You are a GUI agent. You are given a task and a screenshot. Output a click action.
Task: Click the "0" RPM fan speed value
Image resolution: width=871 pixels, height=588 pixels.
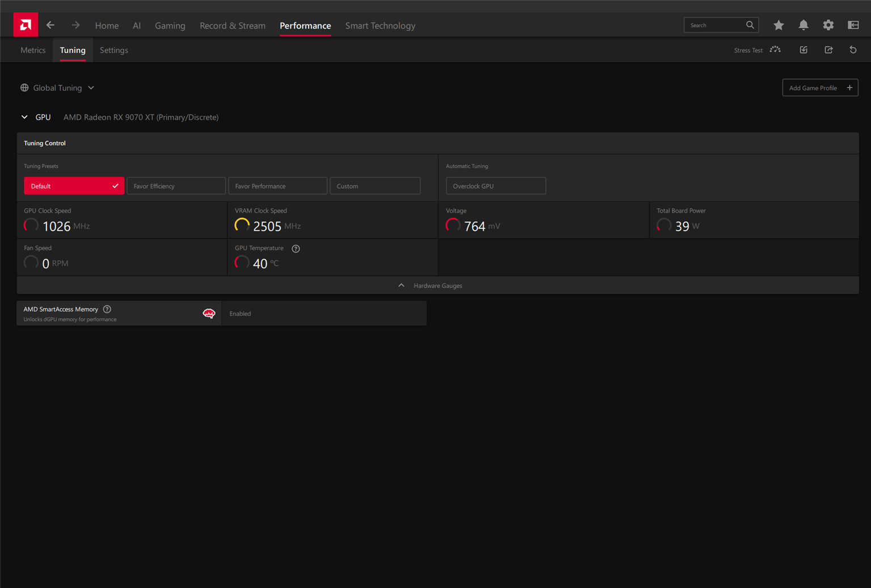(x=46, y=264)
